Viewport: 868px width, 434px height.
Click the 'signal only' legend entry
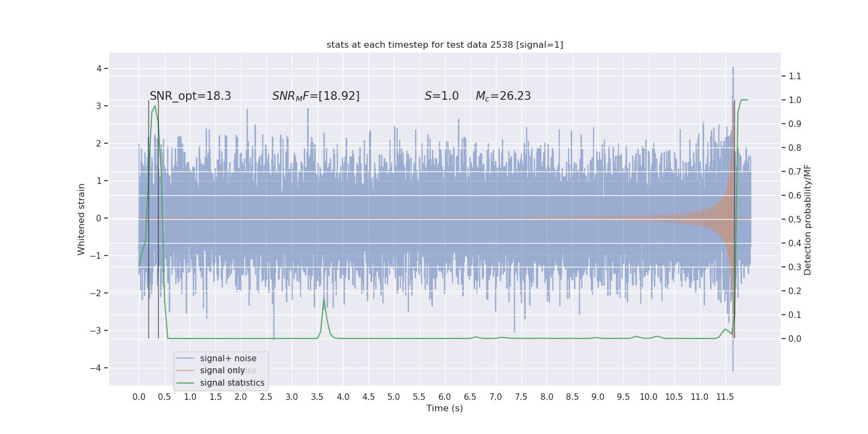coord(222,370)
